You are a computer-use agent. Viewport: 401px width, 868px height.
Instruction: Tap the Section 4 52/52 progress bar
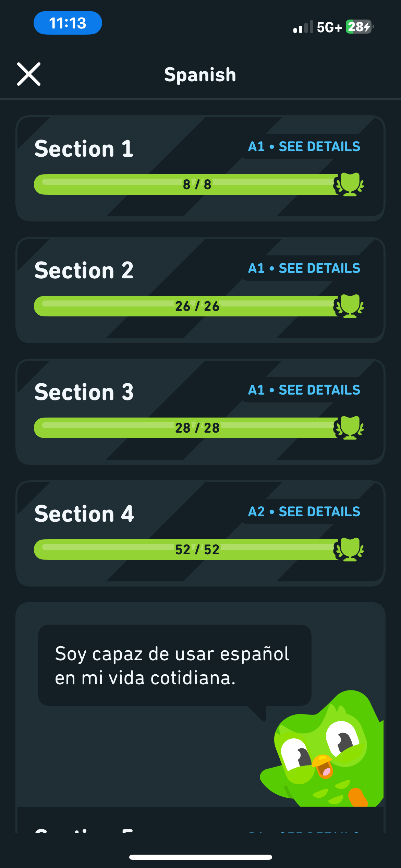point(185,550)
